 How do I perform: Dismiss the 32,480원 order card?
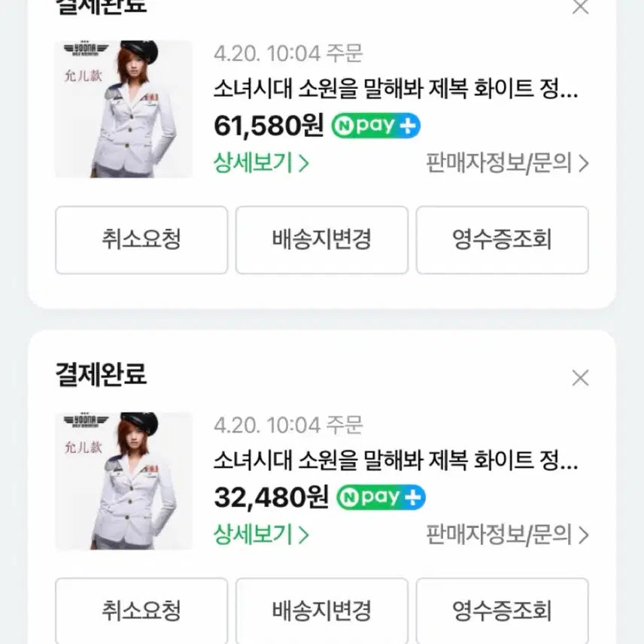click(x=580, y=378)
